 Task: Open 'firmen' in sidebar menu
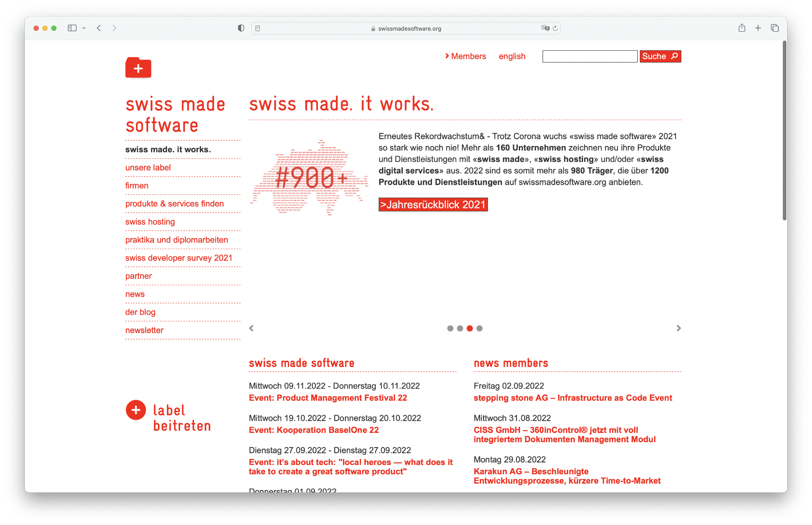point(137,185)
